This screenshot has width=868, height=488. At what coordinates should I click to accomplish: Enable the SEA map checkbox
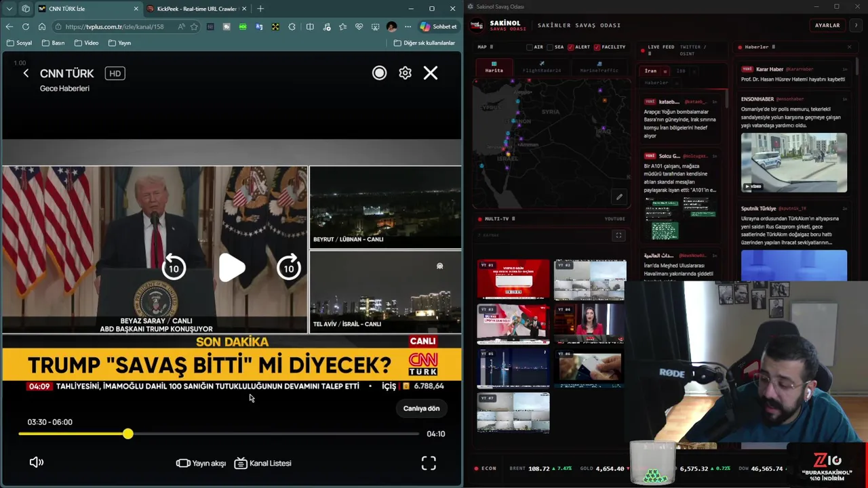551,47
